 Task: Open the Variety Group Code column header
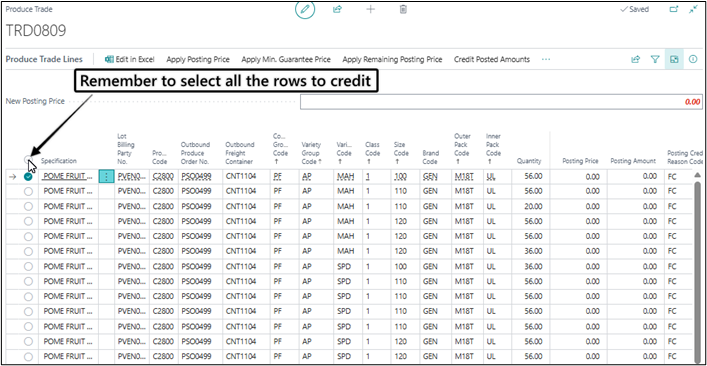pyautogui.click(x=311, y=153)
